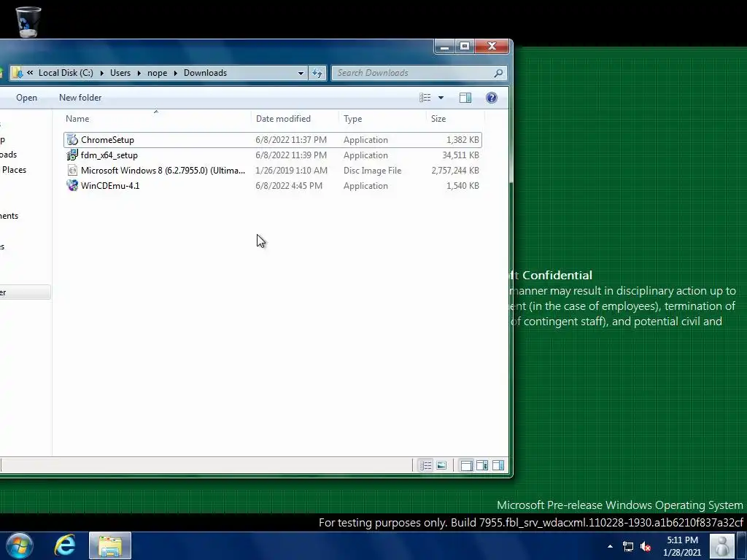Close the Downloads Explorer window
The height and width of the screenshot is (560, 747).
tap(492, 46)
